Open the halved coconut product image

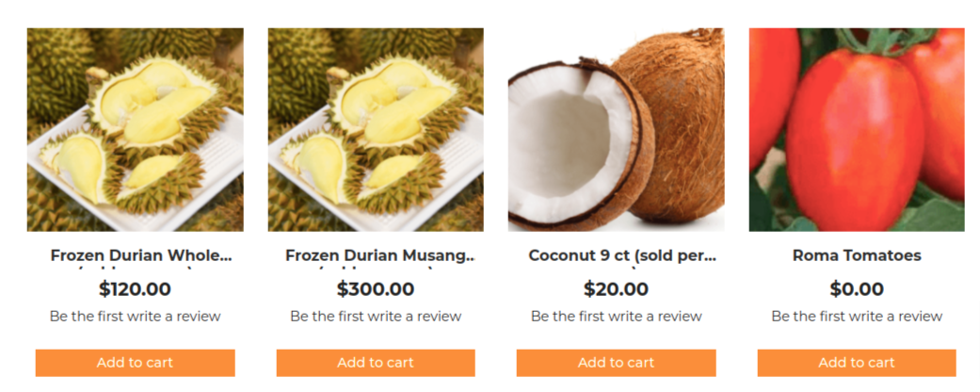pyautogui.click(x=617, y=129)
